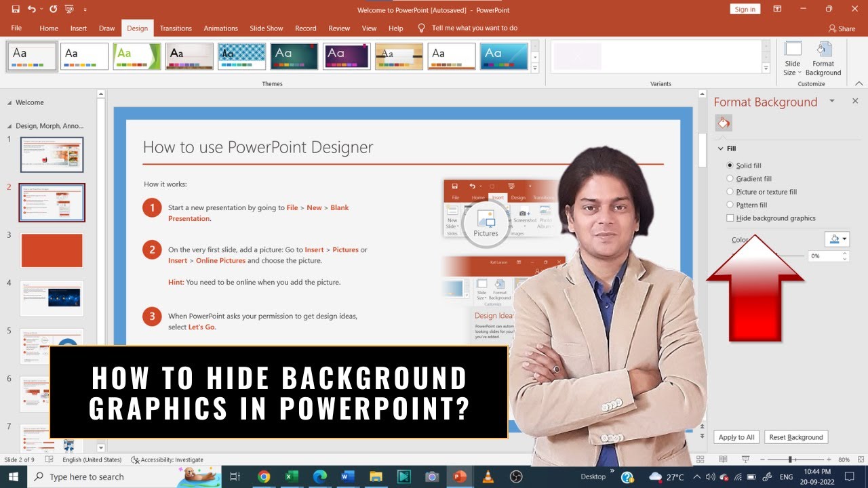The height and width of the screenshot is (488, 868).
Task: Save the presentation using the quick access icon
Action: [16, 9]
